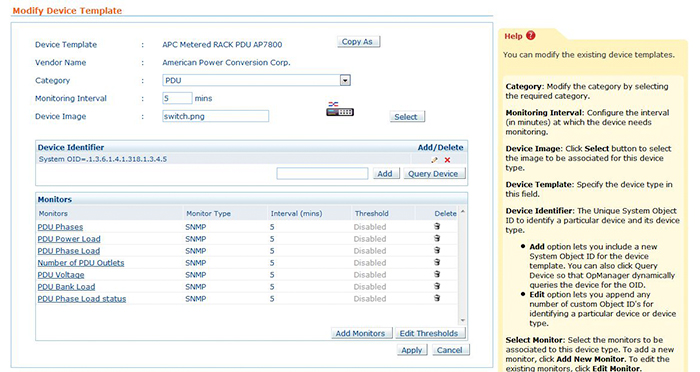Image resolution: width=700 pixels, height=372 pixels.
Task: Delete the Number of PDU Outlets monitor icon
Action: 437,262
